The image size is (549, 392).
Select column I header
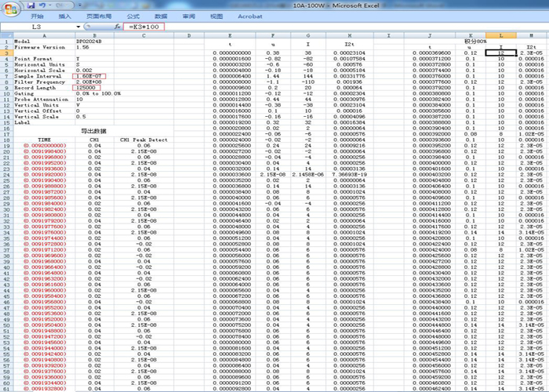[389, 35]
